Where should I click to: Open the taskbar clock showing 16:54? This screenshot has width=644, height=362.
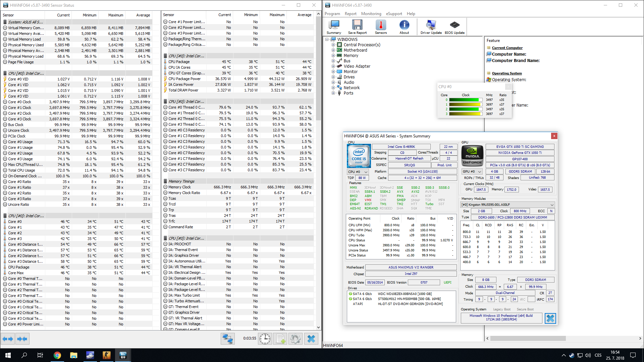coord(615,355)
